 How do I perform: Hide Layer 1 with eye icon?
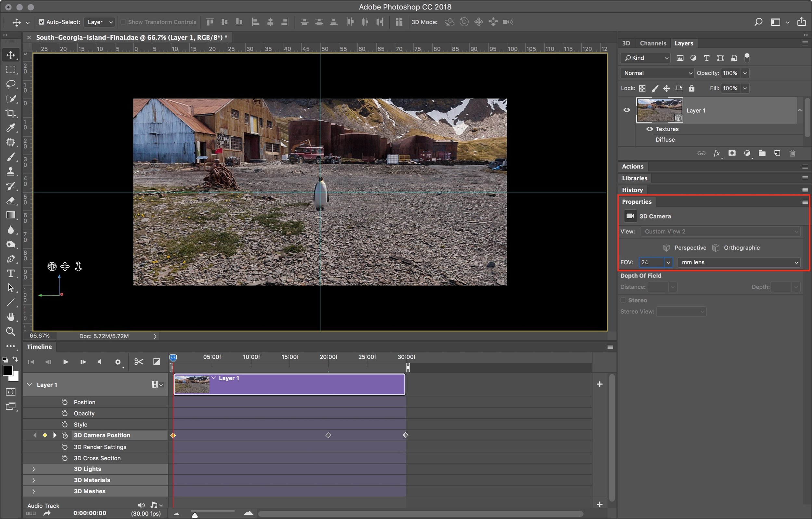[627, 110]
